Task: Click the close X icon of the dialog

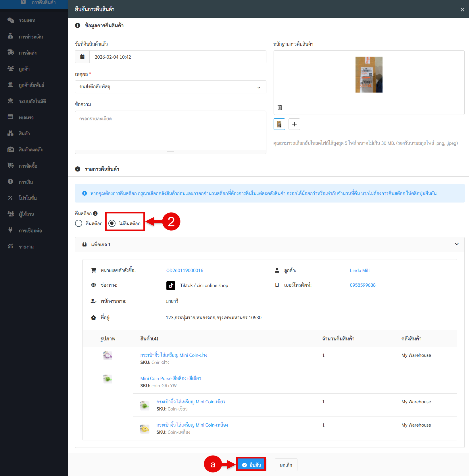Action: (462, 9)
